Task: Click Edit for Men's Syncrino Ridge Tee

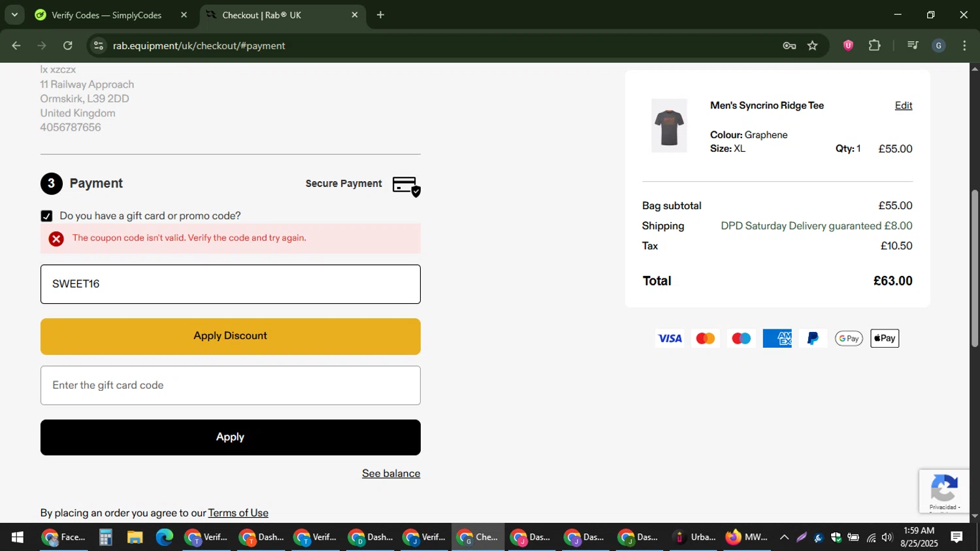Action: click(x=904, y=105)
